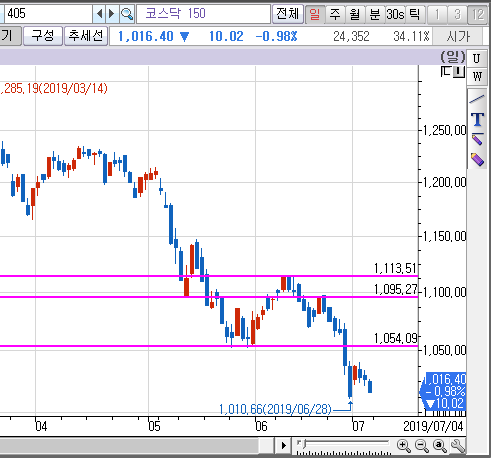This screenshot has height=458, width=491.
Task: Click the 시가 open price label
Action: pyautogui.click(x=458, y=36)
